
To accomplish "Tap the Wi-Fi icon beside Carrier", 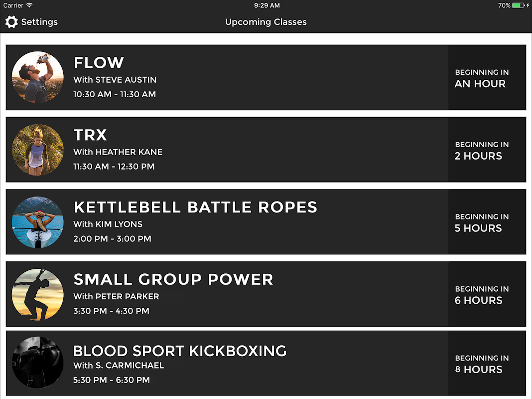I will coord(29,5).
